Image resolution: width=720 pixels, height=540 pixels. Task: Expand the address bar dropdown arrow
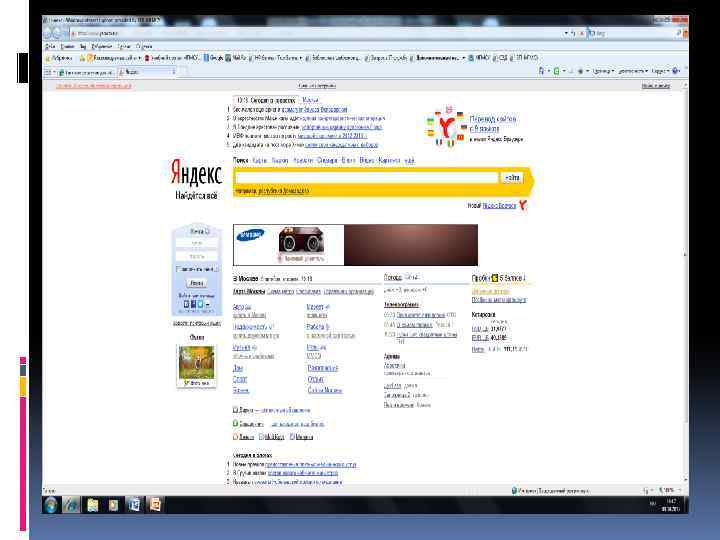[566, 34]
